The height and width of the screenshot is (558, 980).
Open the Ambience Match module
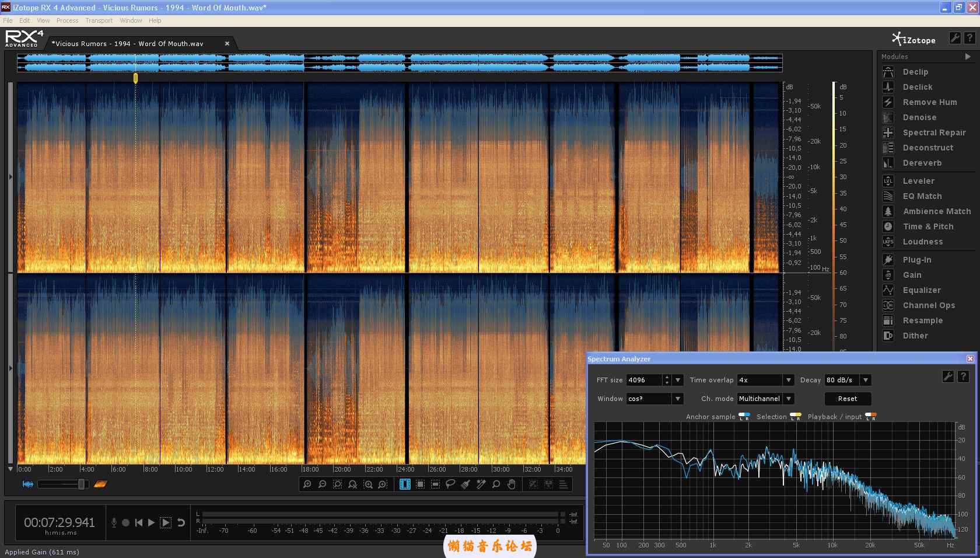click(936, 211)
